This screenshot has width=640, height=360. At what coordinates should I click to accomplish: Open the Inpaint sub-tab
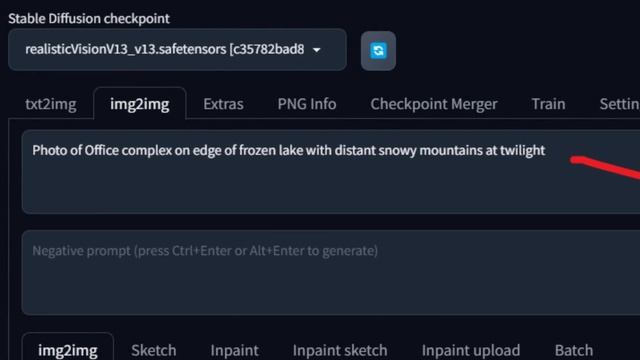point(234,350)
